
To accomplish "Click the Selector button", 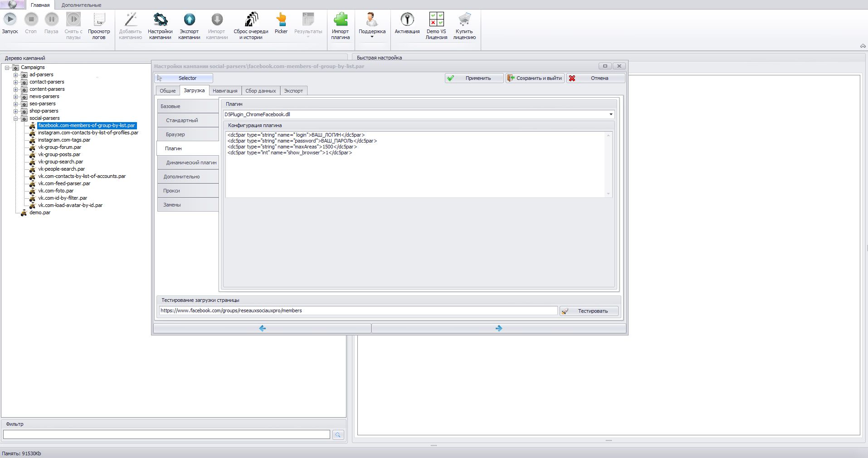I will point(184,78).
